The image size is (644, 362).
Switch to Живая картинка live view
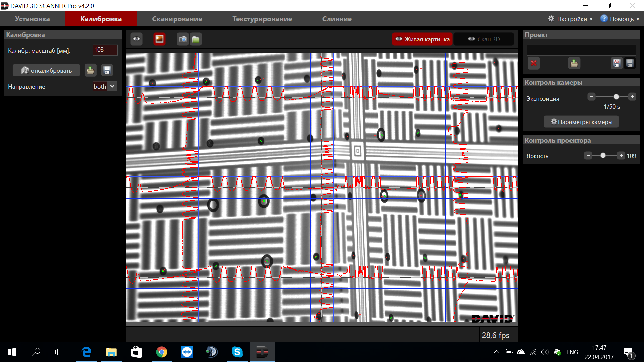[x=423, y=39]
